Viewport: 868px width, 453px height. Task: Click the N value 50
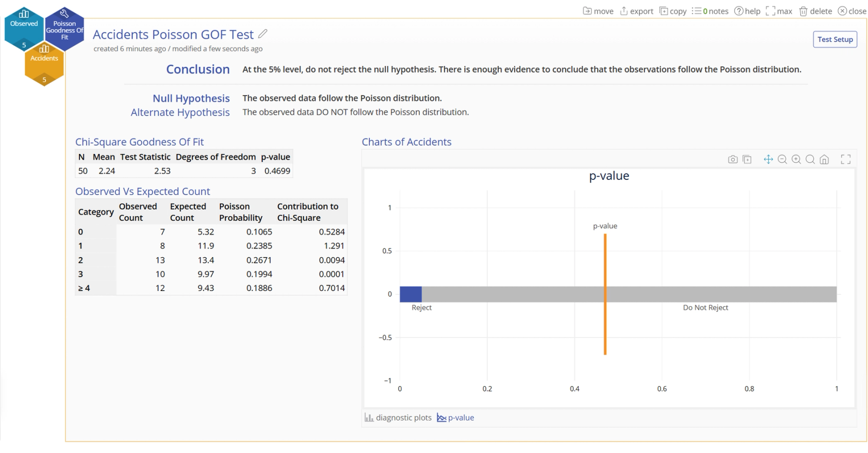pyautogui.click(x=83, y=171)
